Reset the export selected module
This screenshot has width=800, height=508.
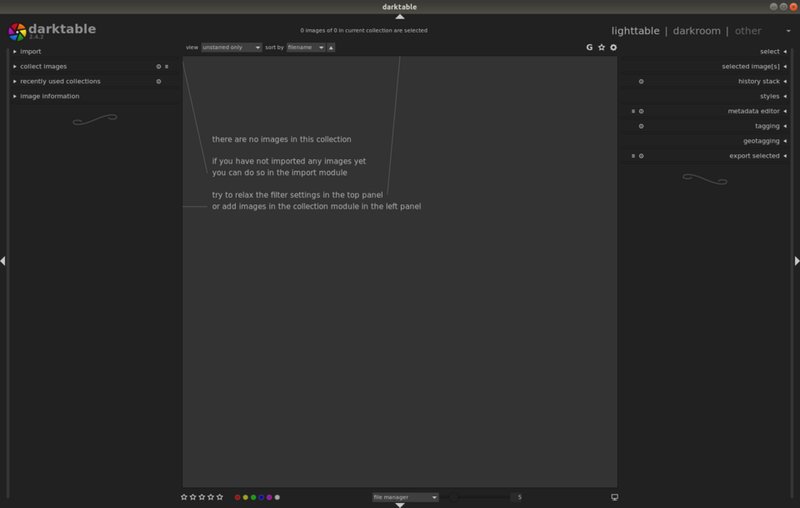(x=641, y=156)
